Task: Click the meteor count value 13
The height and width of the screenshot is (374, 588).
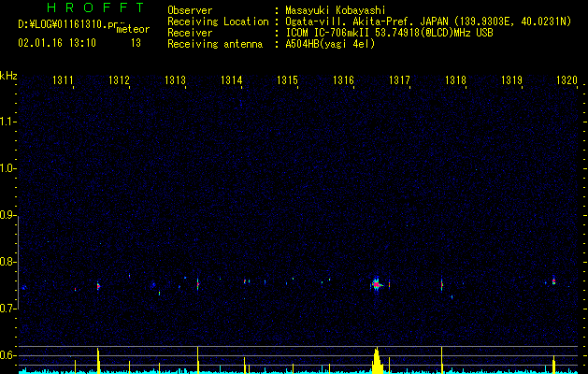Action: [136, 43]
